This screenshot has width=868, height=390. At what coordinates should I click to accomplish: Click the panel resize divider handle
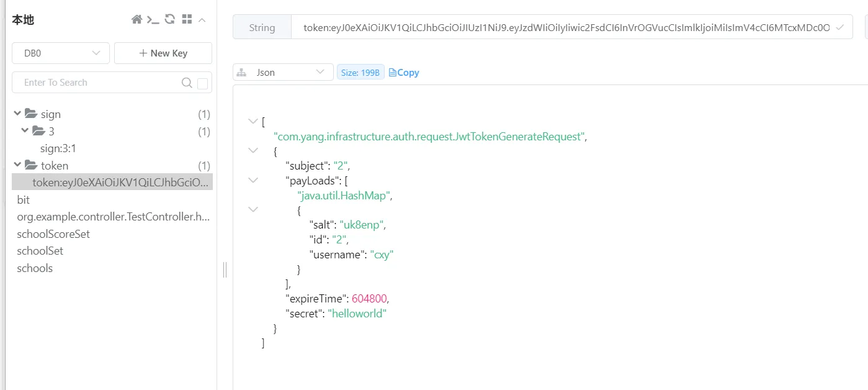(x=225, y=270)
